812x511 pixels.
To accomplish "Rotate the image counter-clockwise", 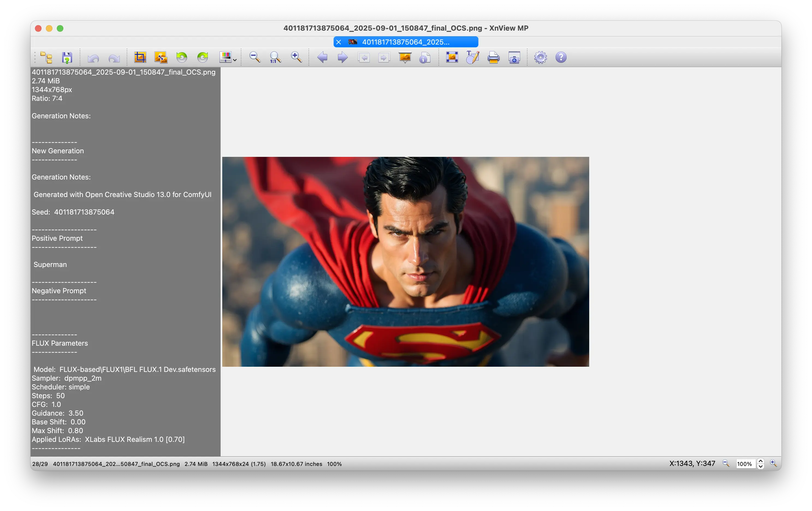I will pos(182,57).
